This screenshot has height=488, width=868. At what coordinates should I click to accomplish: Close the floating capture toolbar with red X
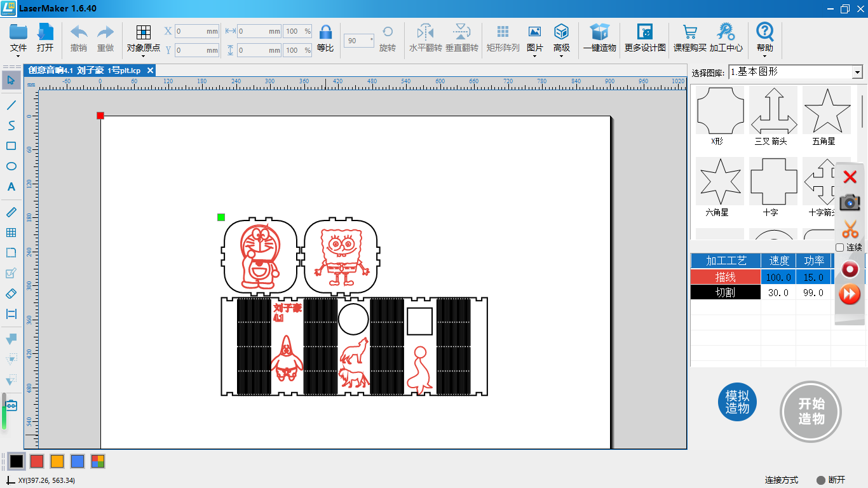coord(850,177)
